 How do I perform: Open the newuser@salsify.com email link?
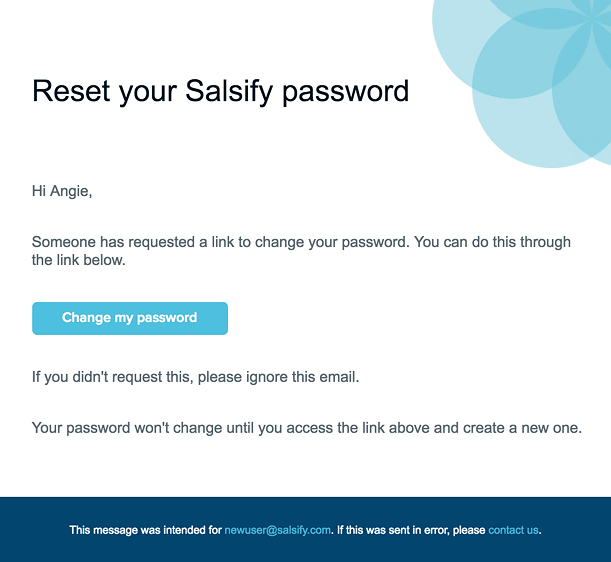click(x=277, y=530)
